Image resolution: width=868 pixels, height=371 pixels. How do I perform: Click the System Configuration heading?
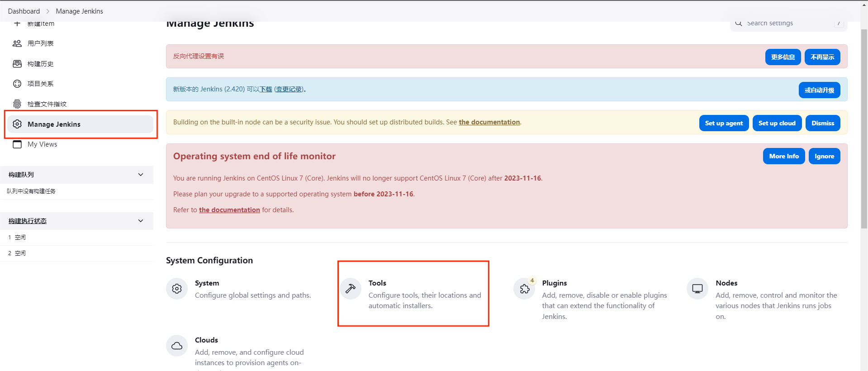click(209, 261)
